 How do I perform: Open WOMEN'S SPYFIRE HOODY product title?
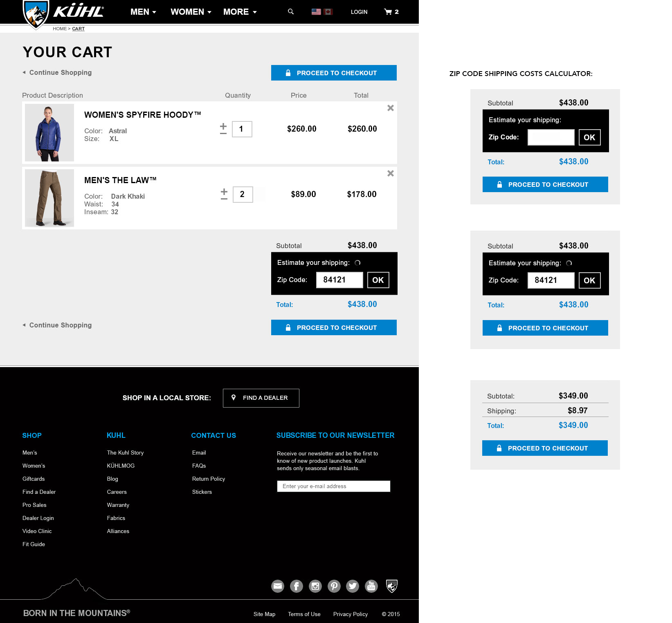(142, 115)
